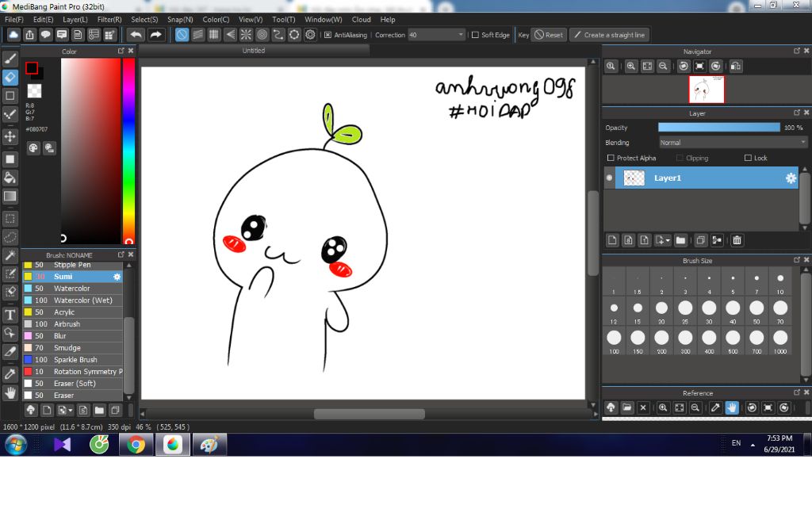Adjust the layer Opacity slider
Viewport: 812px width, 524px height.
[718, 128]
